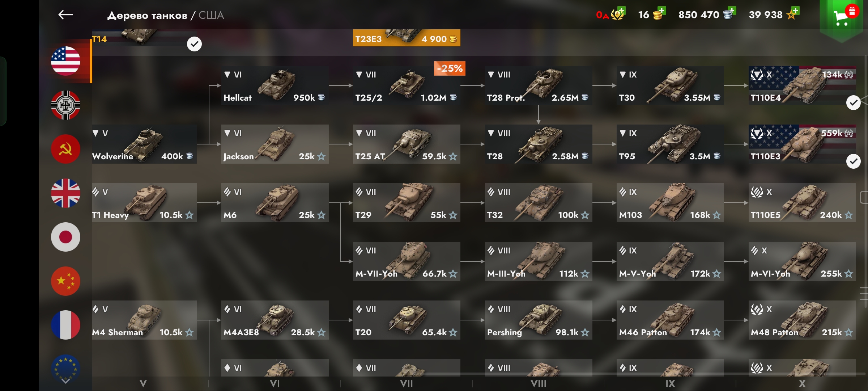Select the USA flag nation
The image size is (868, 391).
[65, 61]
